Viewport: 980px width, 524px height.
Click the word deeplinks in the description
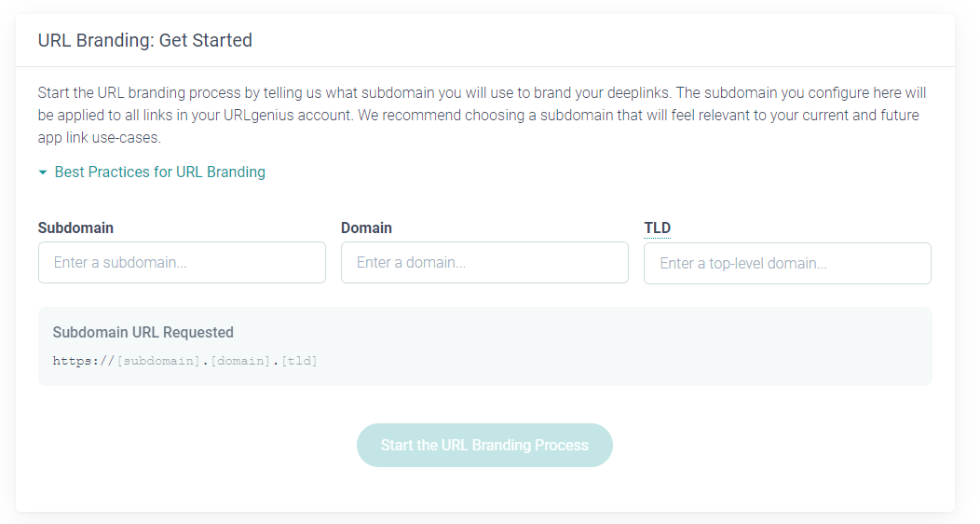637,93
